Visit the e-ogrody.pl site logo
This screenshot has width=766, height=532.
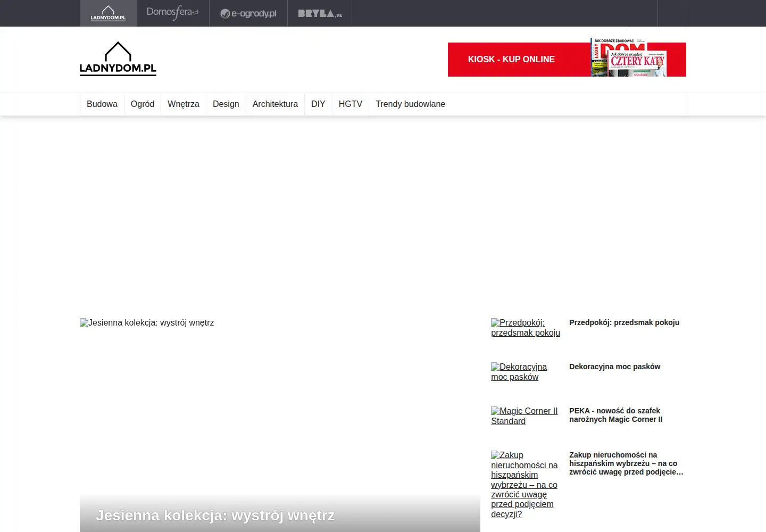point(248,13)
